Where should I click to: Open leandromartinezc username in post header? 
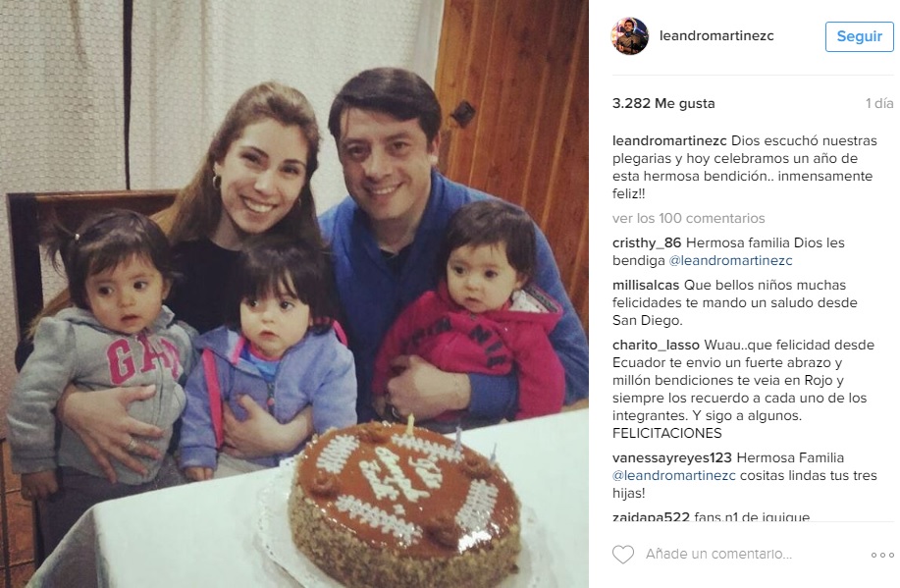pyautogui.click(x=716, y=35)
